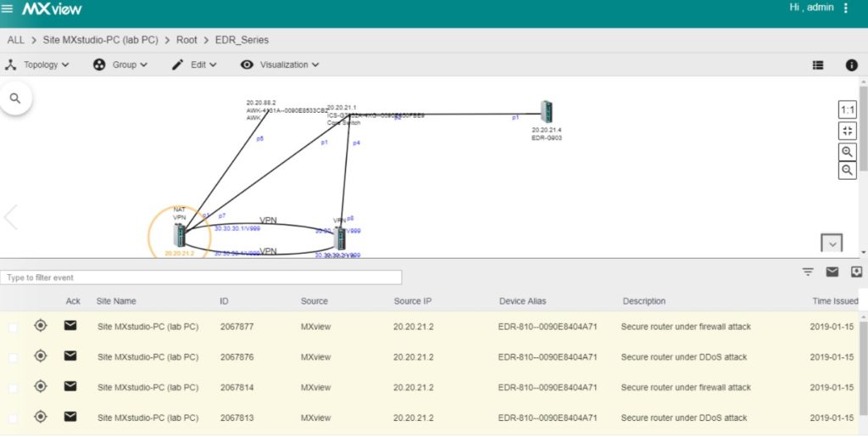The height and width of the screenshot is (437, 868).
Task: Select the lower VPN link label
Action: tap(269, 251)
